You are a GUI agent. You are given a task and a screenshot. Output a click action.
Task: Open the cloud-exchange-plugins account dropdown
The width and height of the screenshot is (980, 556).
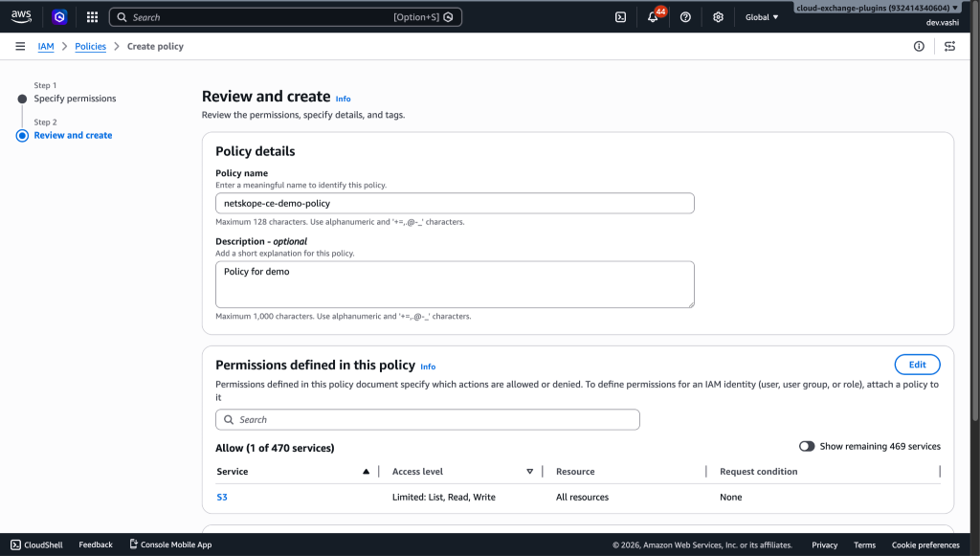(877, 8)
